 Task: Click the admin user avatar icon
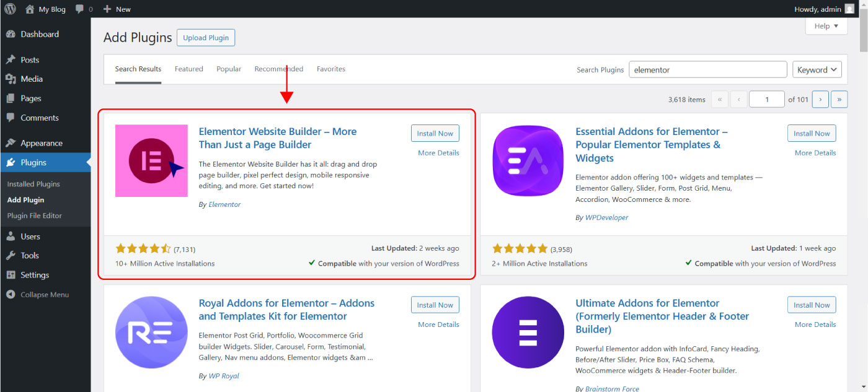849,9
